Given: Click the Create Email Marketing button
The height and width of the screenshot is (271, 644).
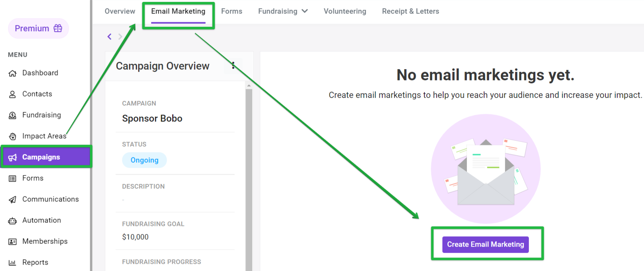Looking at the screenshot, I should [486, 244].
